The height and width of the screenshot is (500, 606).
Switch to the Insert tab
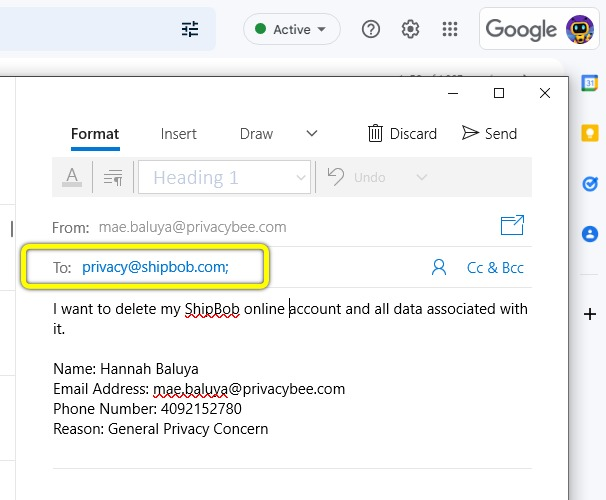[179, 134]
